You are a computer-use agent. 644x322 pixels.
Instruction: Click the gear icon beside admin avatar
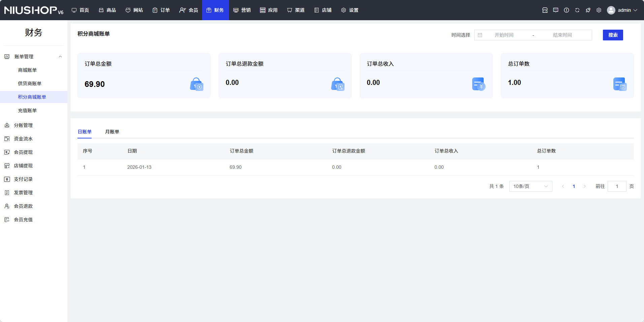point(599,10)
